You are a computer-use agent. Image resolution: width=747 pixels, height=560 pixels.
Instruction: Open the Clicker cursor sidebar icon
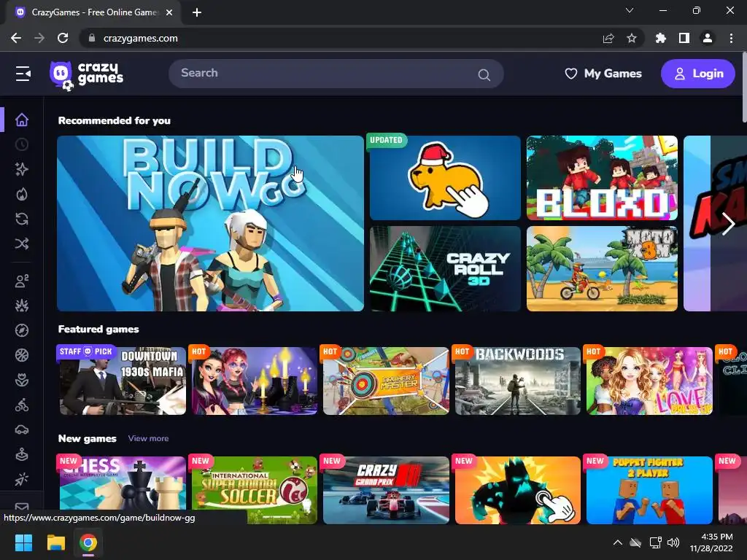22,479
